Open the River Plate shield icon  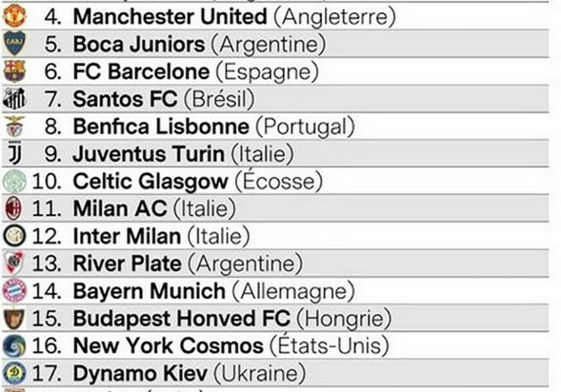pyautogui.click(x=14, y=263)
